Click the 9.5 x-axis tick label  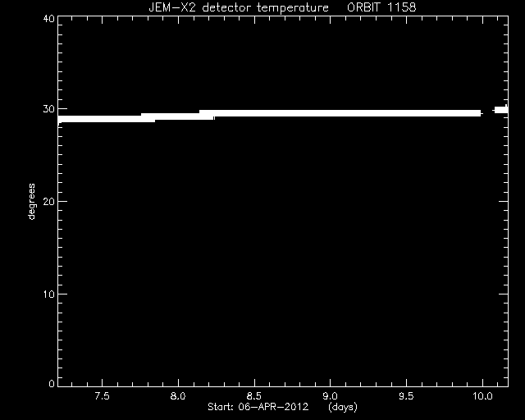(x=406, y=396)
